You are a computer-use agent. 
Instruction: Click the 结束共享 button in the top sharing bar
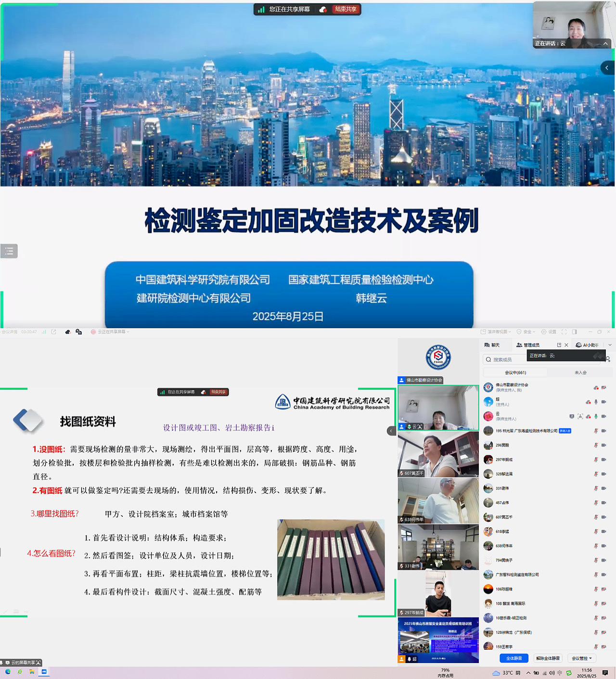point(346,9)
